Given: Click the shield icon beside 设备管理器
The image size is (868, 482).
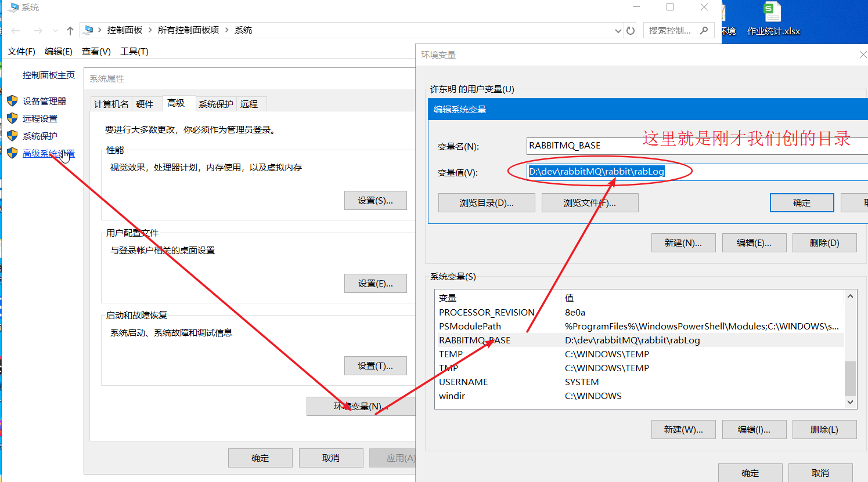Looking at the screenshot, I should [x=12, y=101].
